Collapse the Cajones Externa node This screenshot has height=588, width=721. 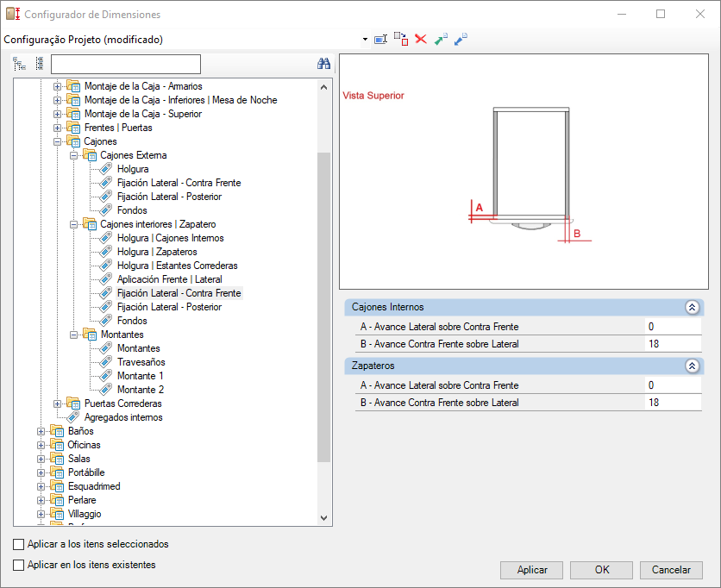pyautogui.click(x=73, y=155)
